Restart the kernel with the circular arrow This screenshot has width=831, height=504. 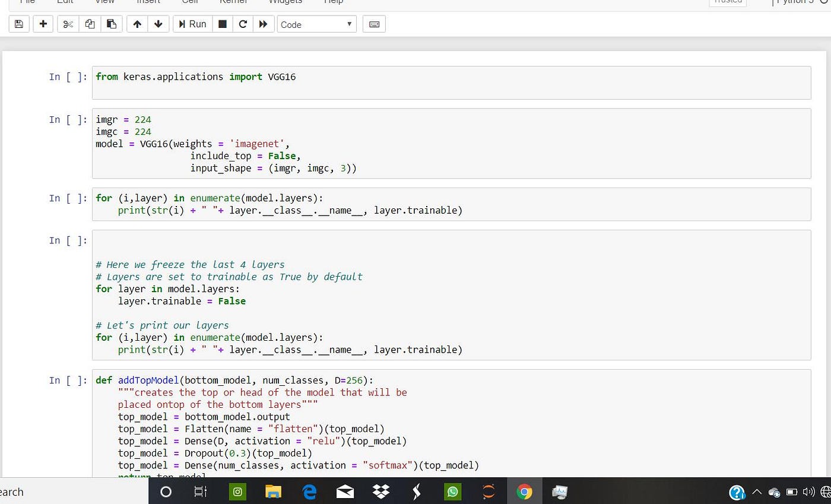242,24
